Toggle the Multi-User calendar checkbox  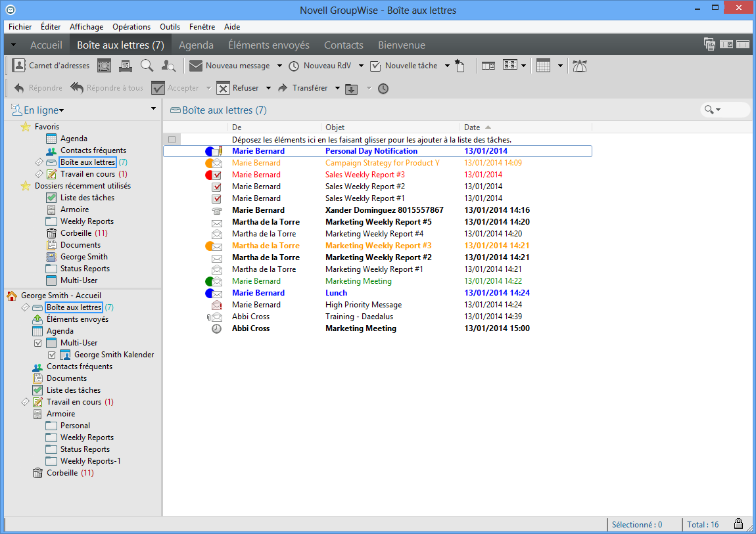(37, 343)
